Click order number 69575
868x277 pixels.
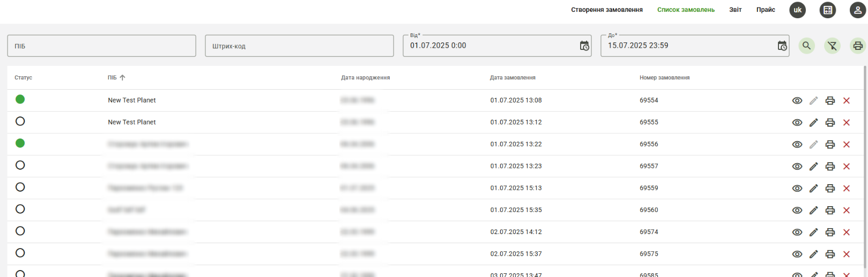click(x=649, y=254)
